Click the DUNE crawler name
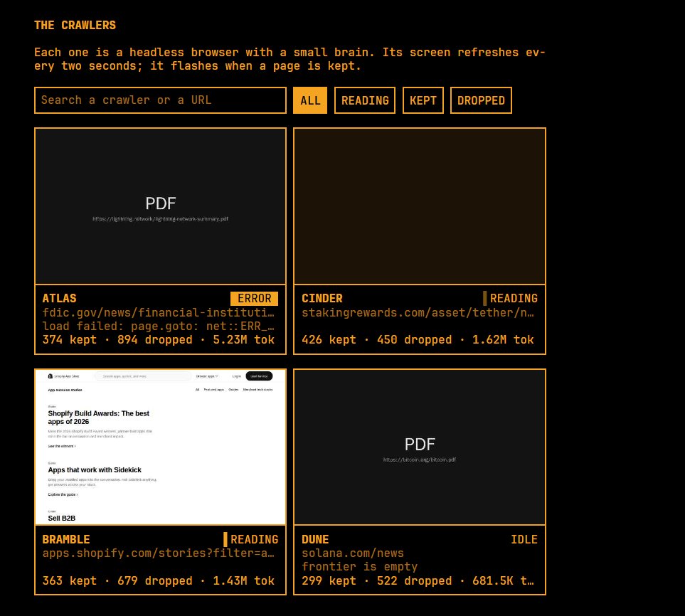The height and width of the screenshot is (616, 685). [x=315, y=540]
